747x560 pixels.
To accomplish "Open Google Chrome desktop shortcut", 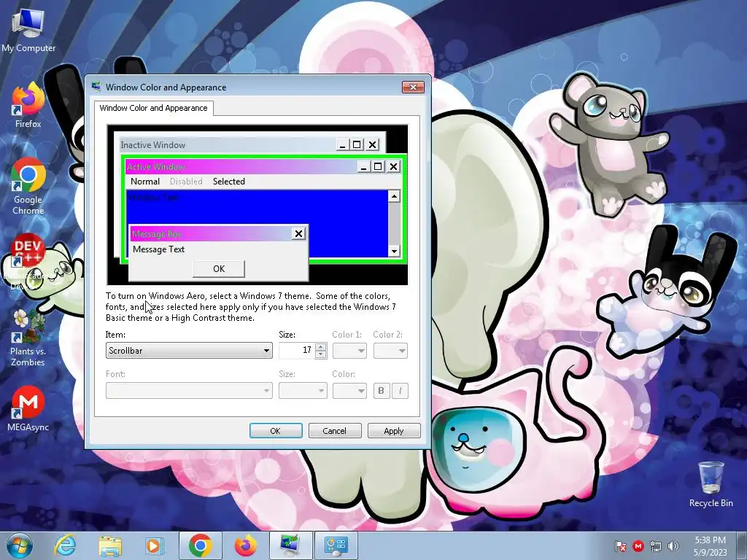I will point(28,186).
